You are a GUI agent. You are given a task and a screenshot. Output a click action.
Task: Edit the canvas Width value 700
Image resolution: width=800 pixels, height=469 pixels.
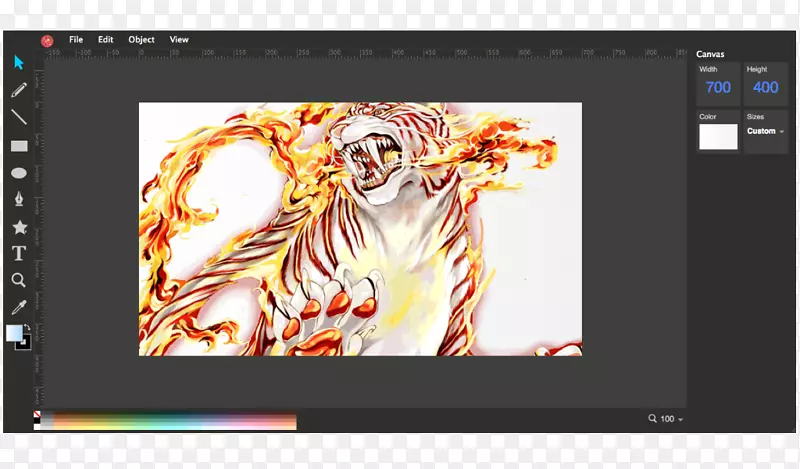(718, 87)
